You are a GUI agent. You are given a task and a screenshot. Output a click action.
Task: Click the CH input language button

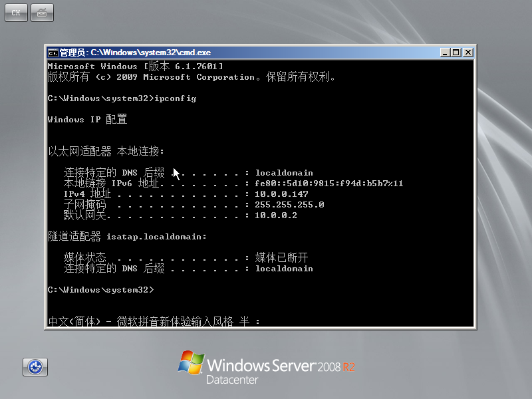coord(16,13)
